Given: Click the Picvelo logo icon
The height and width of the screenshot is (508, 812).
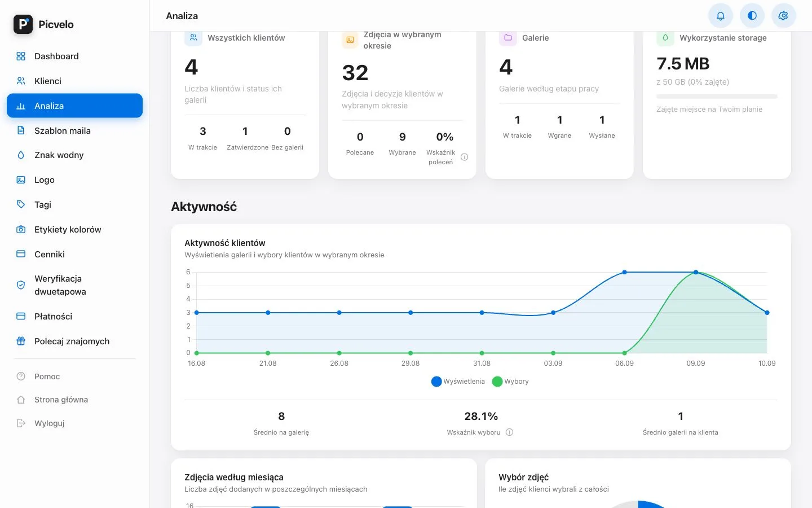Looking at the screenshot, I should (x=23, y=24).
